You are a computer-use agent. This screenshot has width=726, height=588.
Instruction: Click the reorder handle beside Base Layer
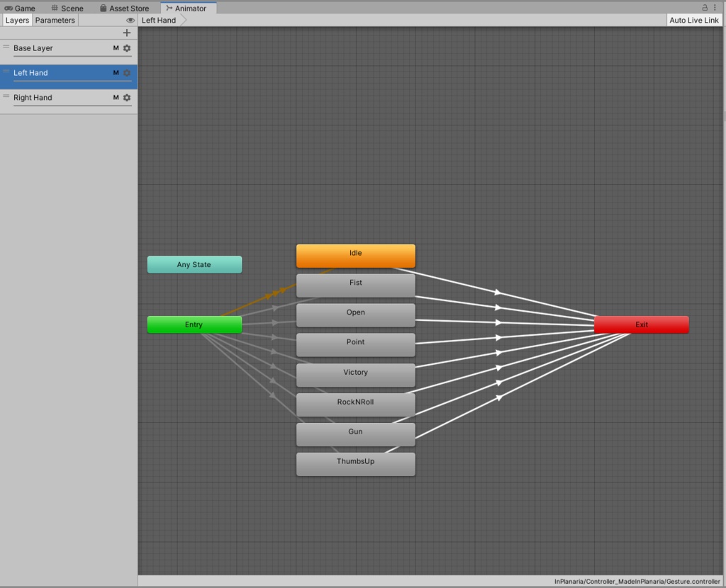pyautogui.click(x=6, y=45)
